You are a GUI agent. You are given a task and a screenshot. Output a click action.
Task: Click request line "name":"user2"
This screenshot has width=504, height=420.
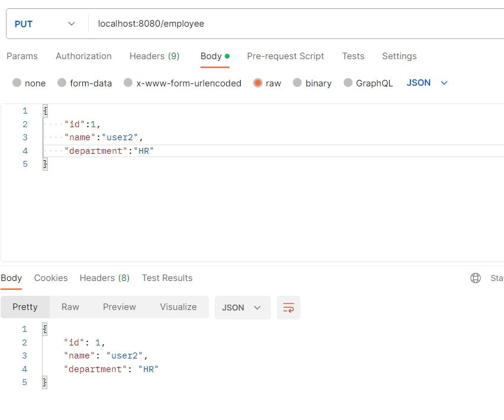pyautogui.click(x=104, y=138)
